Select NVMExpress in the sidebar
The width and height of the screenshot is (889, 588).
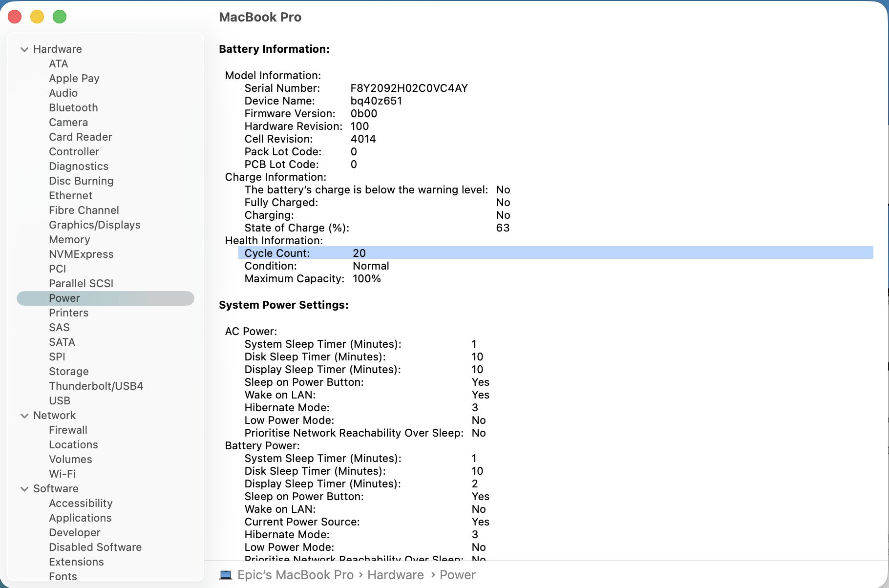[x=81, y=254]
